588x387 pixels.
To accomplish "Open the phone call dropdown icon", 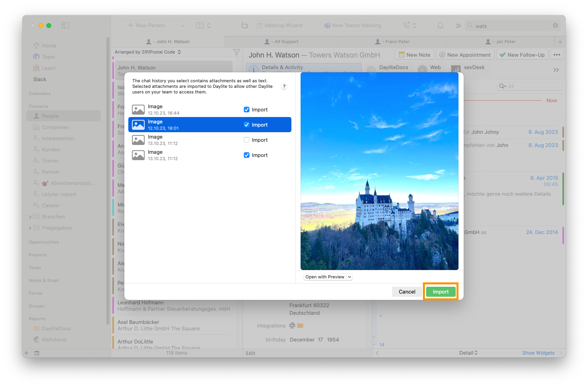I will (410, 26).
